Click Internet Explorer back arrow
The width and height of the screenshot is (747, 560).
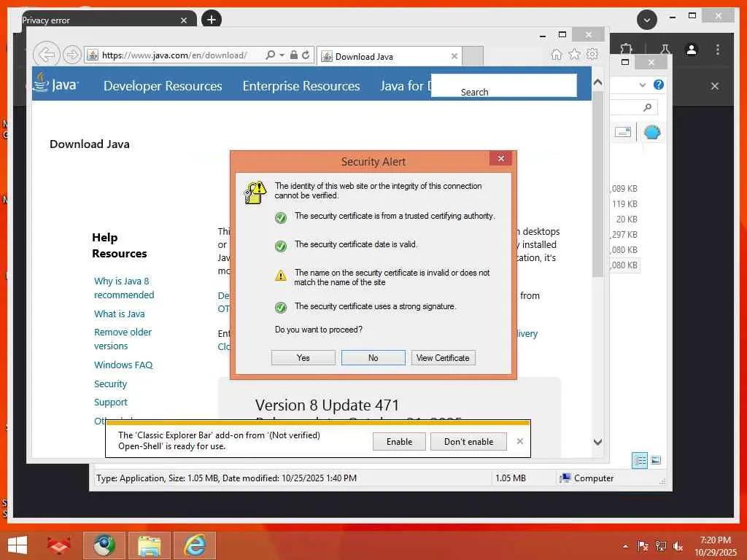click(x=47, y=55)
